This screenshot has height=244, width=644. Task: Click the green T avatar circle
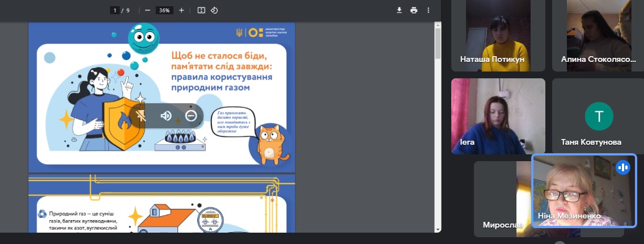[x=599, y=116]
